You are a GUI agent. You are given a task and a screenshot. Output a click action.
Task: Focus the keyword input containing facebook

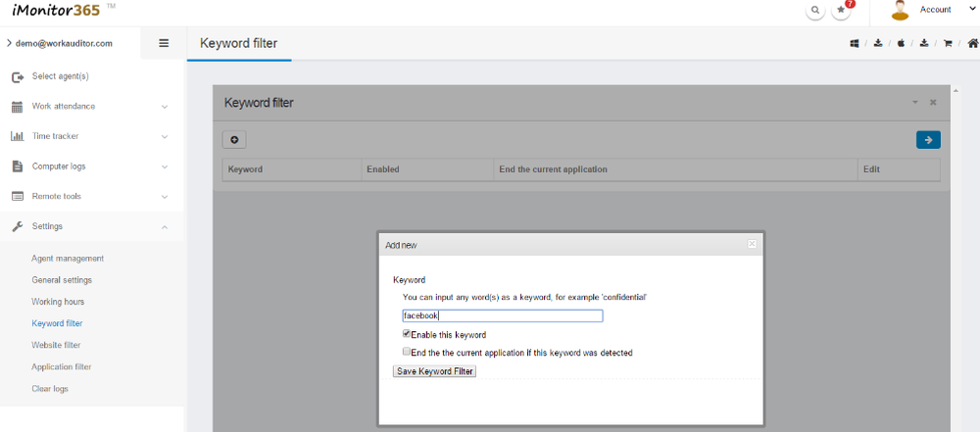pyautogui.click(x=503, y=315)
